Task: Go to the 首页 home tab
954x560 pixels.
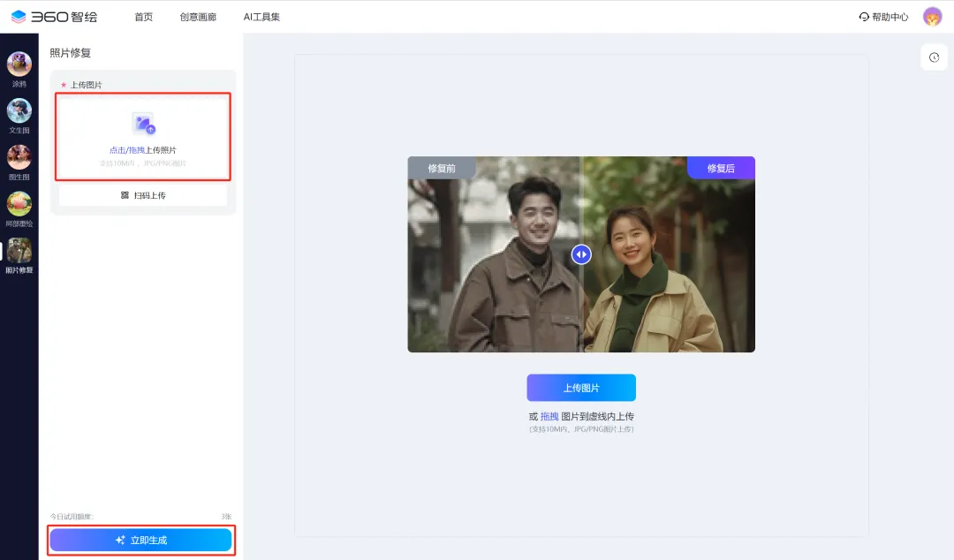Action: 143,17
